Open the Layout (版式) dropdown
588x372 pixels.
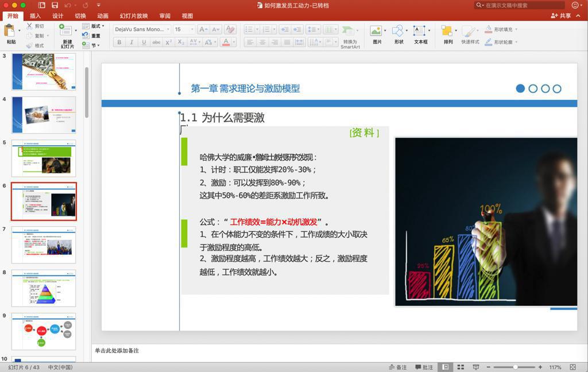coord(94,26)
